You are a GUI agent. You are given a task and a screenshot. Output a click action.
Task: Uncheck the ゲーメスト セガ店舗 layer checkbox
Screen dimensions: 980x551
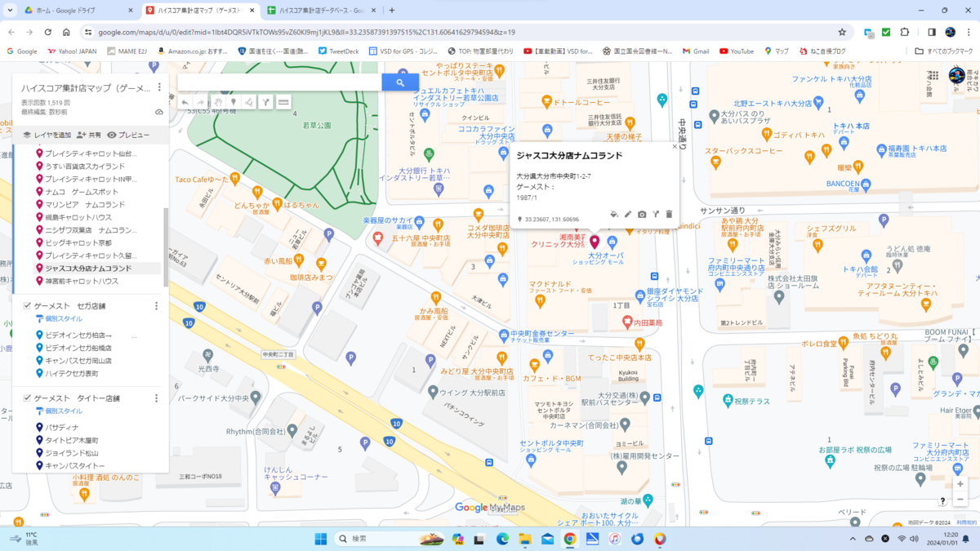(x=27, y=306)
